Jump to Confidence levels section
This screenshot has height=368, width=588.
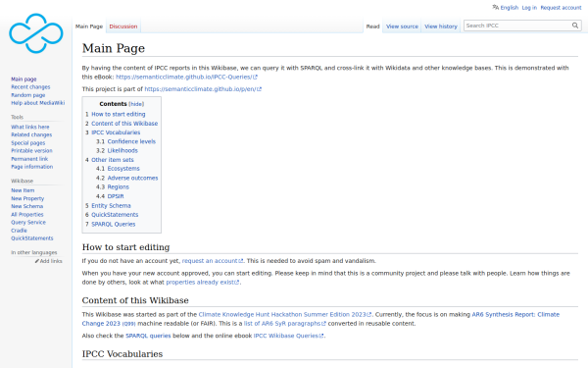[x=131, y=141]
